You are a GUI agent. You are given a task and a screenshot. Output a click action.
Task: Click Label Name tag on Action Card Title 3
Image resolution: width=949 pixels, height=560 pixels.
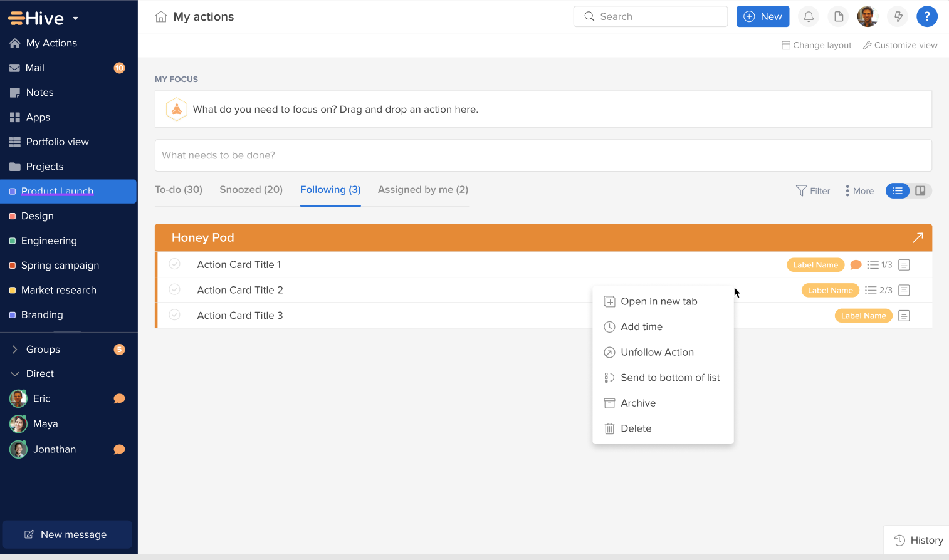tap(864, 316)
